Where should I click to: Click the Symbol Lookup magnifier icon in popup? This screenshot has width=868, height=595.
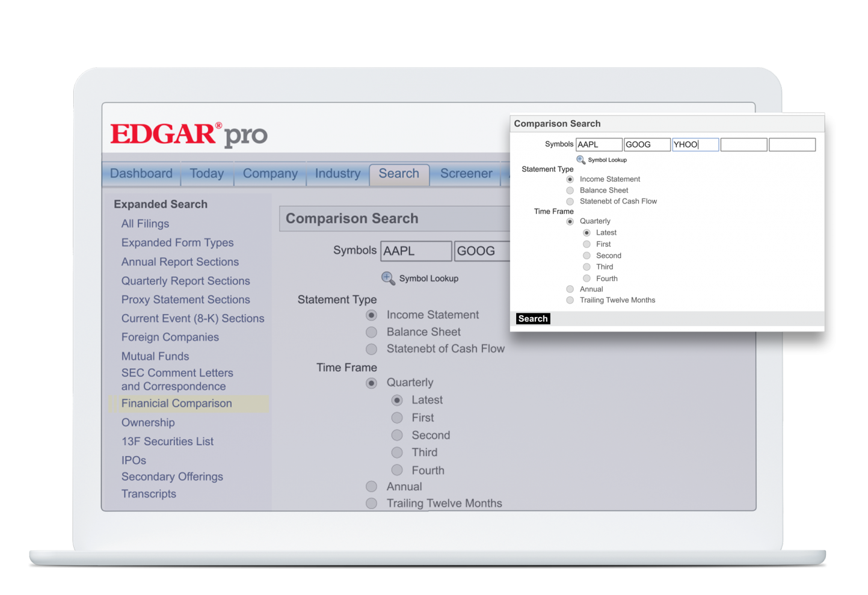[580, 159]
